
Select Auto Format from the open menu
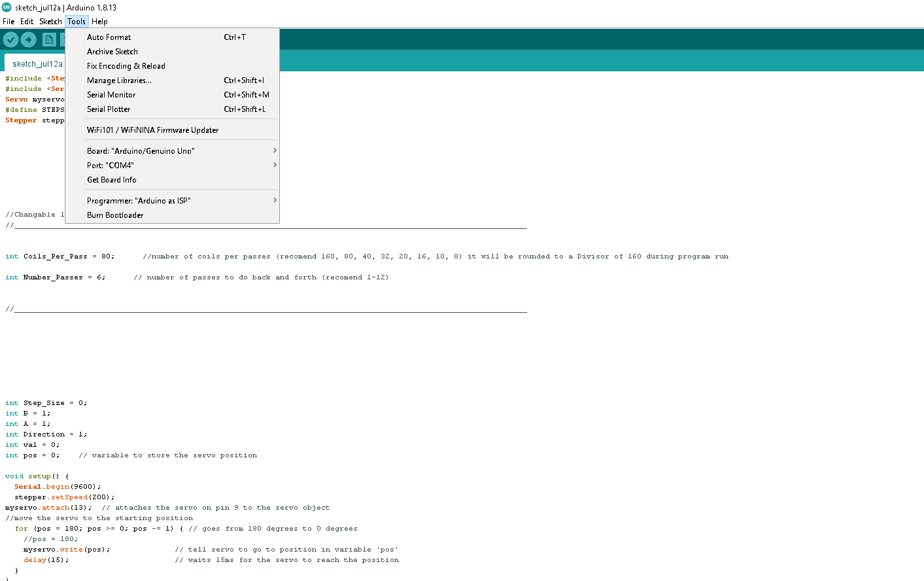(x=109, y=37)
